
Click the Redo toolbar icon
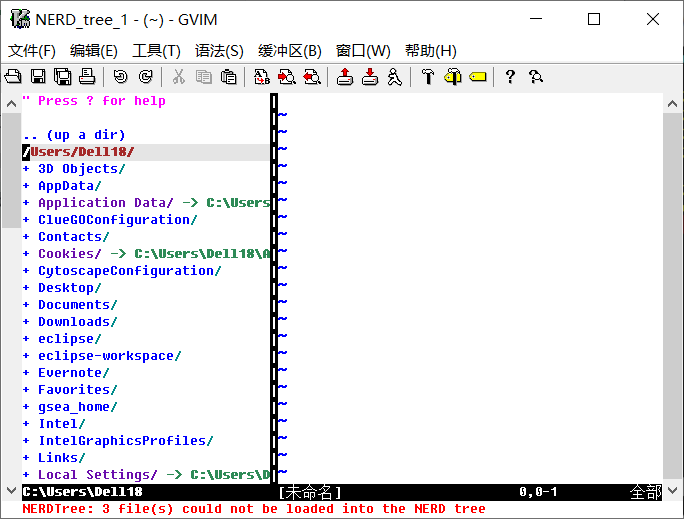pos(145,77)
